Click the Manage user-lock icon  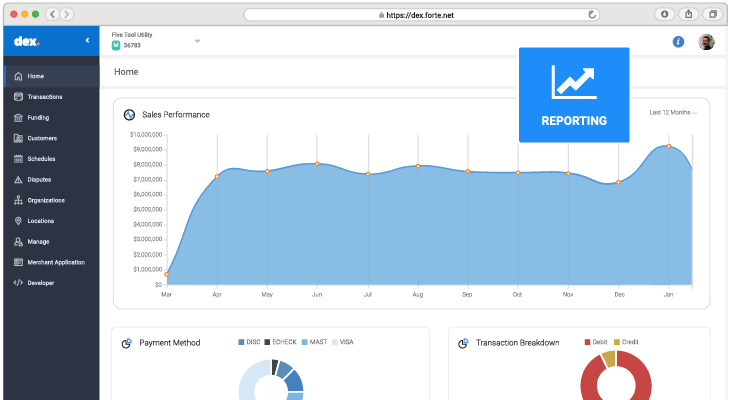18,241
